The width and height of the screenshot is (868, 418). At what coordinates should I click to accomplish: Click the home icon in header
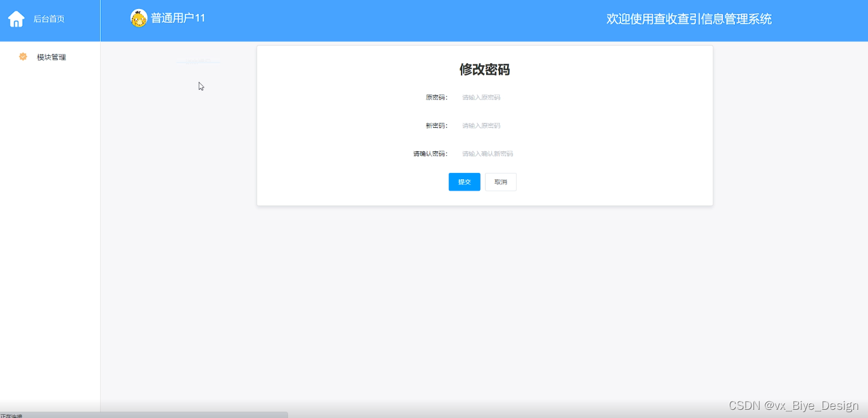coord(16,19)
